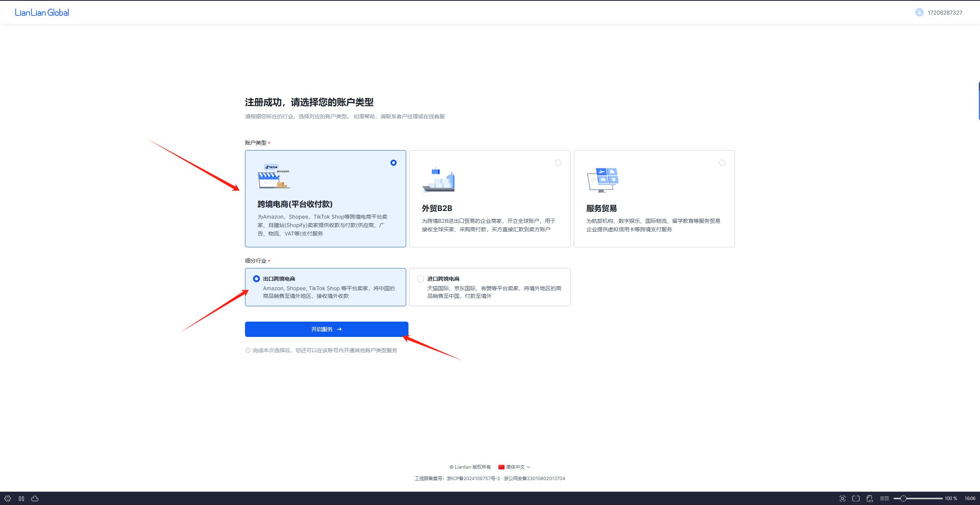Open 浙公网安备33010802013704 link
Screen dimensions: 980x505
[534, 479]
